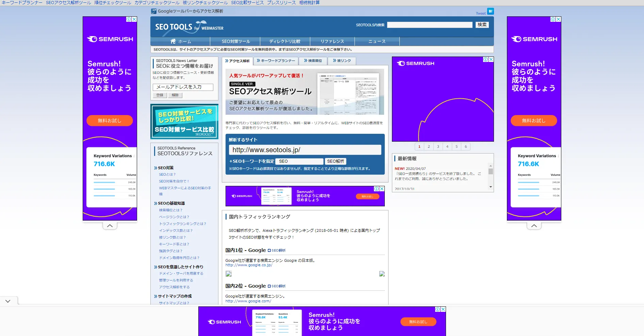Open the ホーム navigation menu item
Viewport: 644px width, 336px height.
coord(180,42)
